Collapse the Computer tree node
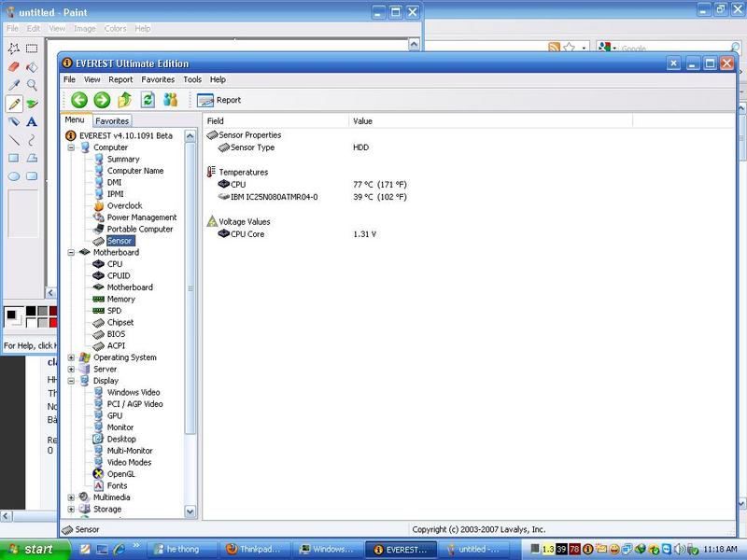 71,147
